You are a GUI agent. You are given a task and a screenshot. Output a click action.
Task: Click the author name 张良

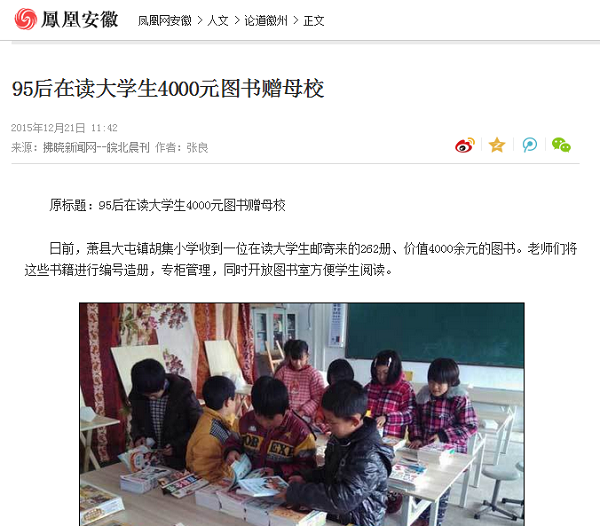[x=197, y=147]
